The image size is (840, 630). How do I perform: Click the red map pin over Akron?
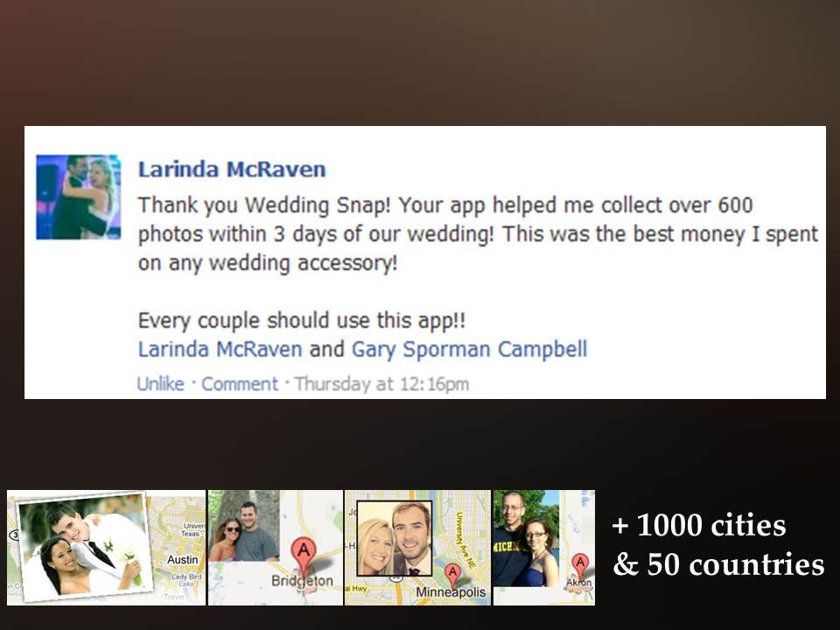579,567
